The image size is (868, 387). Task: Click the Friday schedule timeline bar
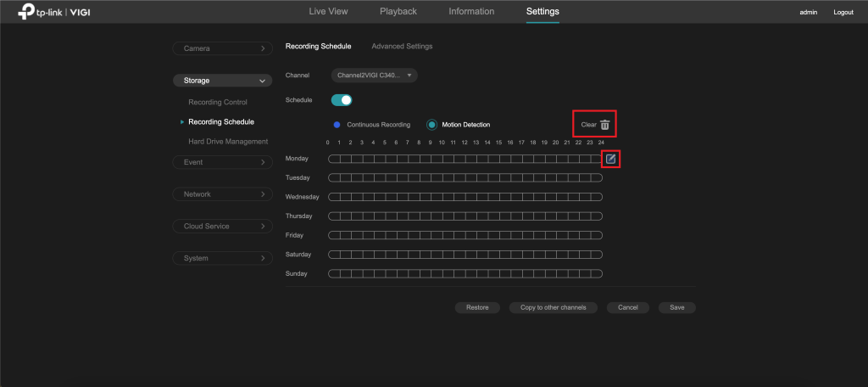[x=465, y=235]
